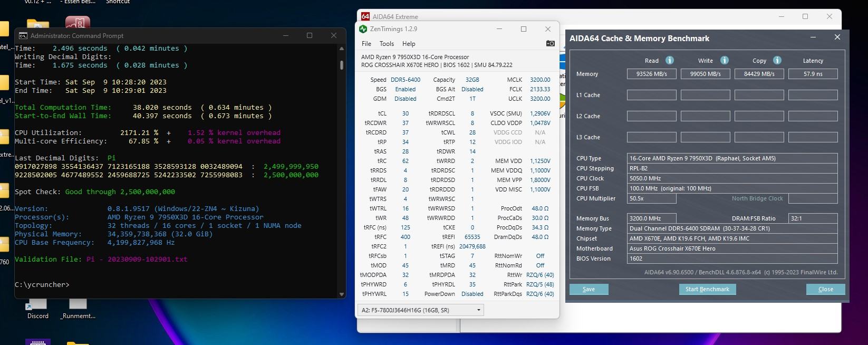Click the Save button in AIDA64 Benchmark

589,289
